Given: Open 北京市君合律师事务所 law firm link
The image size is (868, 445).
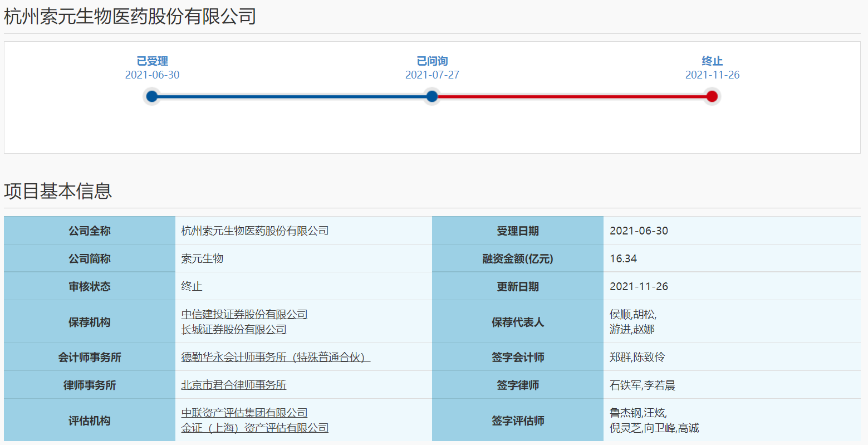Looking at the screenshot, I should click(234, 385).
